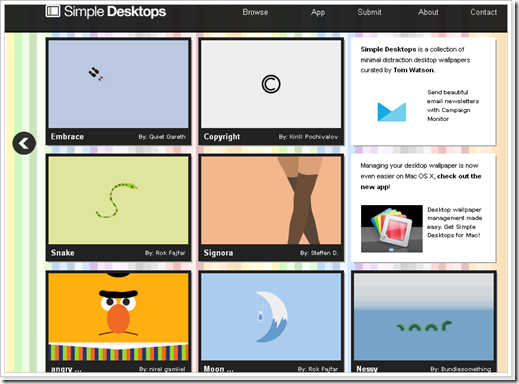
Task: Click the Embrace title text
Action: coord(67,137)
